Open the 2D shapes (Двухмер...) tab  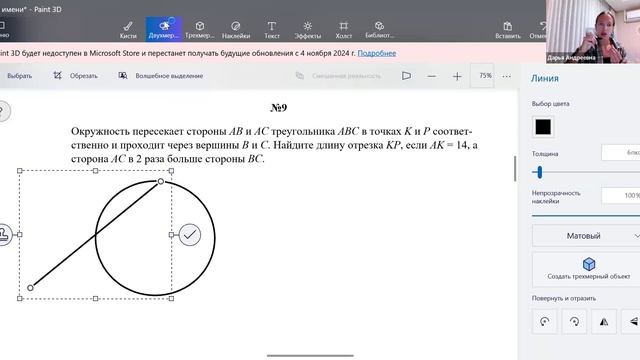[164, 29]
